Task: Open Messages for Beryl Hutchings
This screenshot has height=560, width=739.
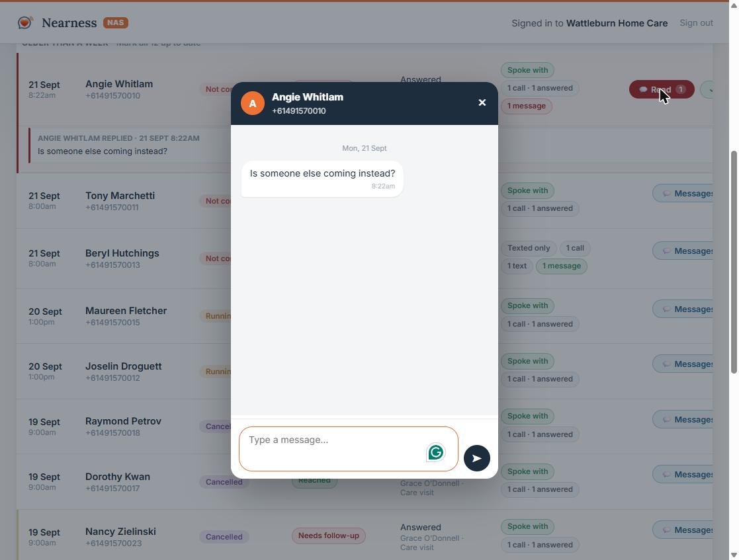Action: pos(683,251)
